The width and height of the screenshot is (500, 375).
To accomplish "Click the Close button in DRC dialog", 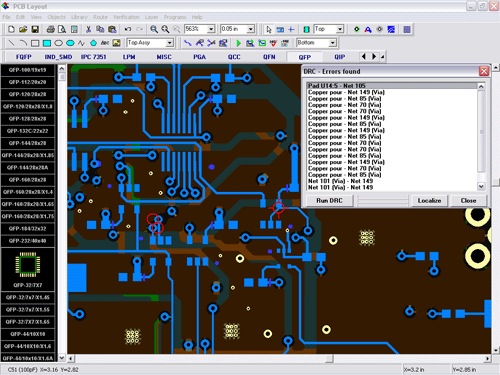I will [x=468, y=201].
